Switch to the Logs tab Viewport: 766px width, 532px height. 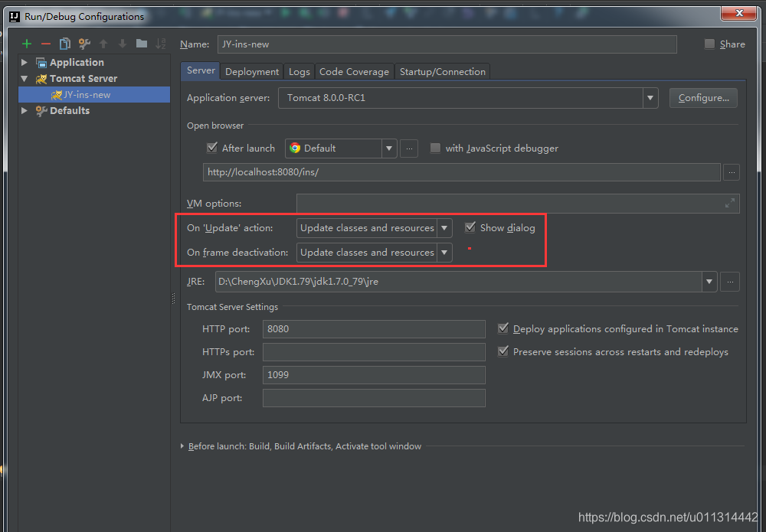tap(299, 72)
